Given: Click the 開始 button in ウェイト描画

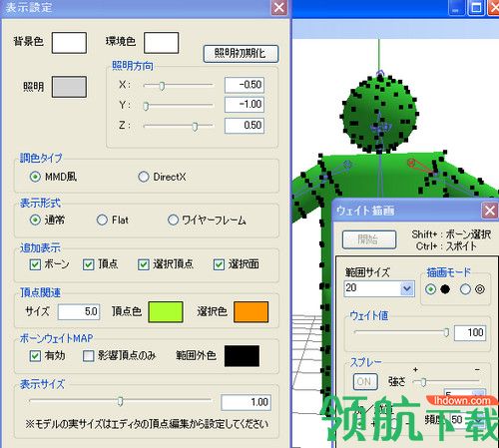Looking at the screenshot, I should click(369, 239).
